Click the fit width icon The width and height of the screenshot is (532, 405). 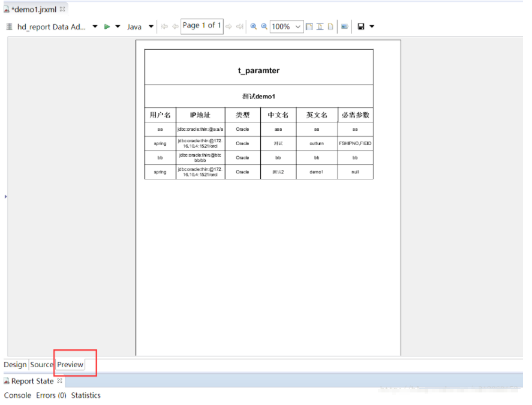320,26
